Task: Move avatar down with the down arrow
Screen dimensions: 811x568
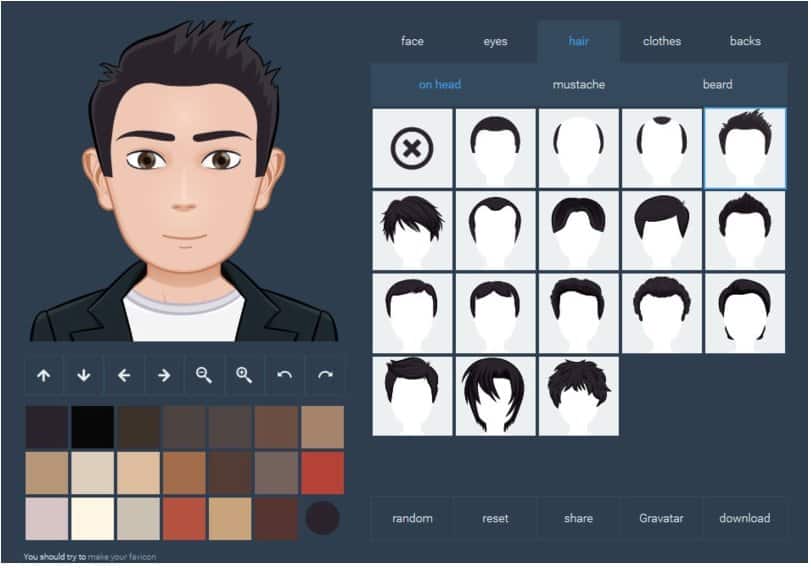Action: point(84,376)
